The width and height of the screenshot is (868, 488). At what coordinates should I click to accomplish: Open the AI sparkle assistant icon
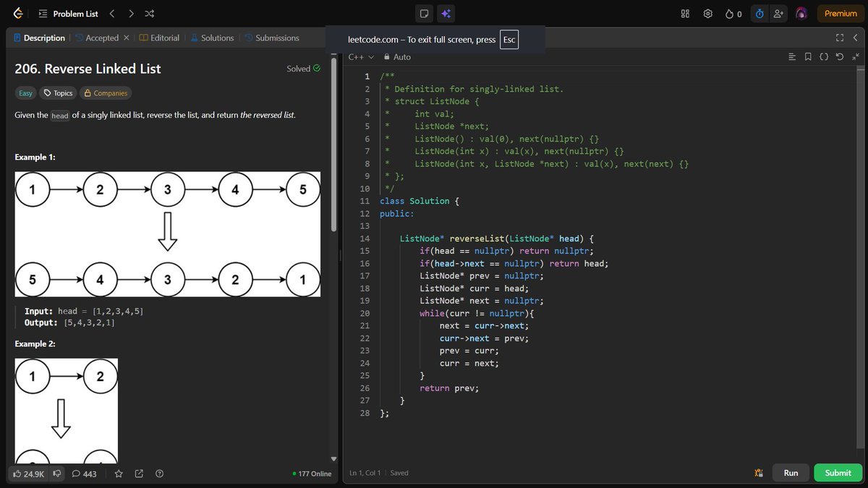pos(446,14)
